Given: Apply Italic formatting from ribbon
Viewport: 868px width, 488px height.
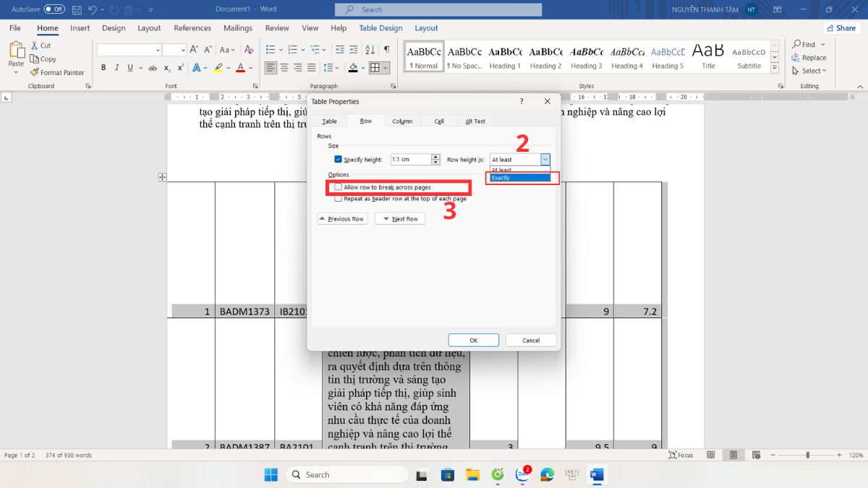Looking at the screenshot, I should click(117, 67).
